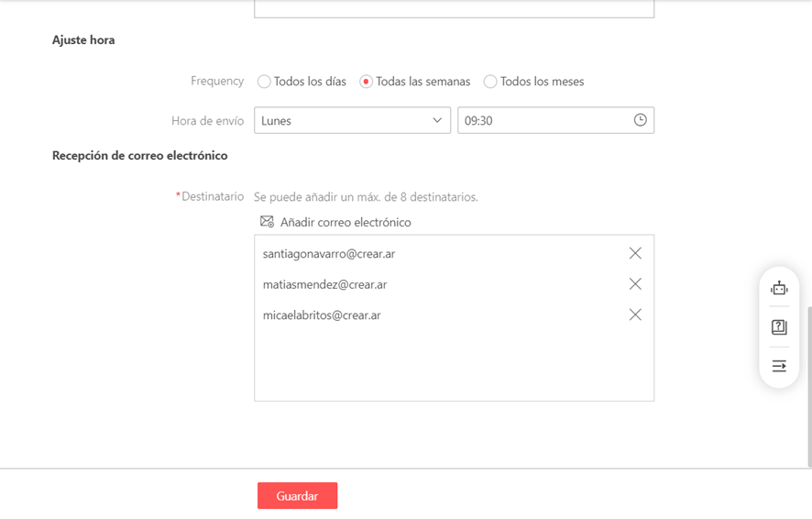Remove santiagonavarro@crear.ar recipient
Viewport: 812px width, 519px height.
(x=635, y=253)
